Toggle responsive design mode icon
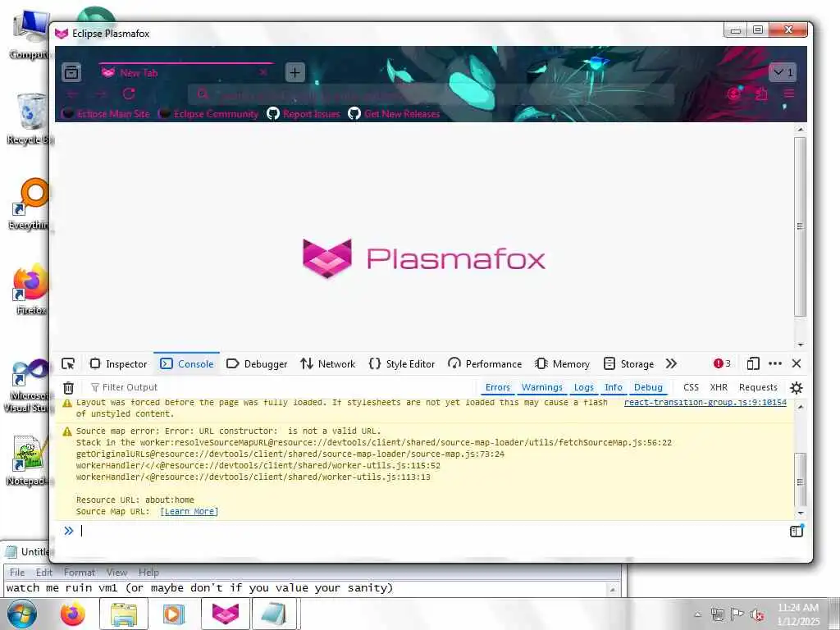The height and width of the screenshot is (630, 840). pos(753,363)
